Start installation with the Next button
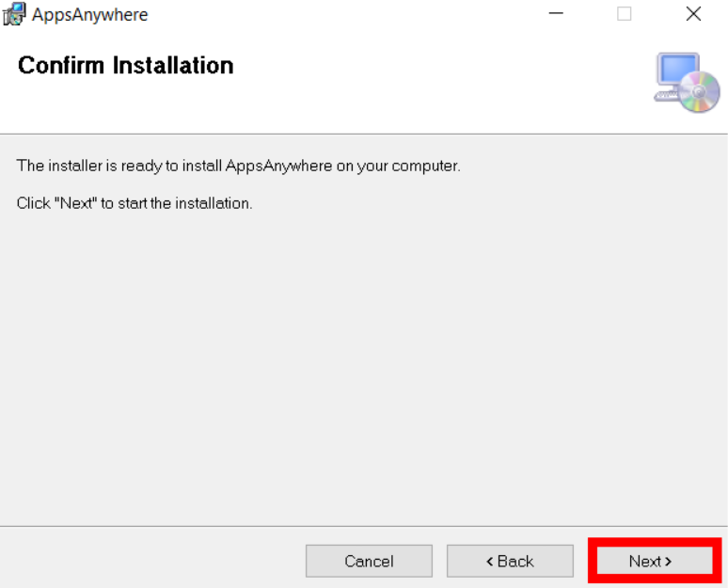728x588 pixels. point(655,561)
